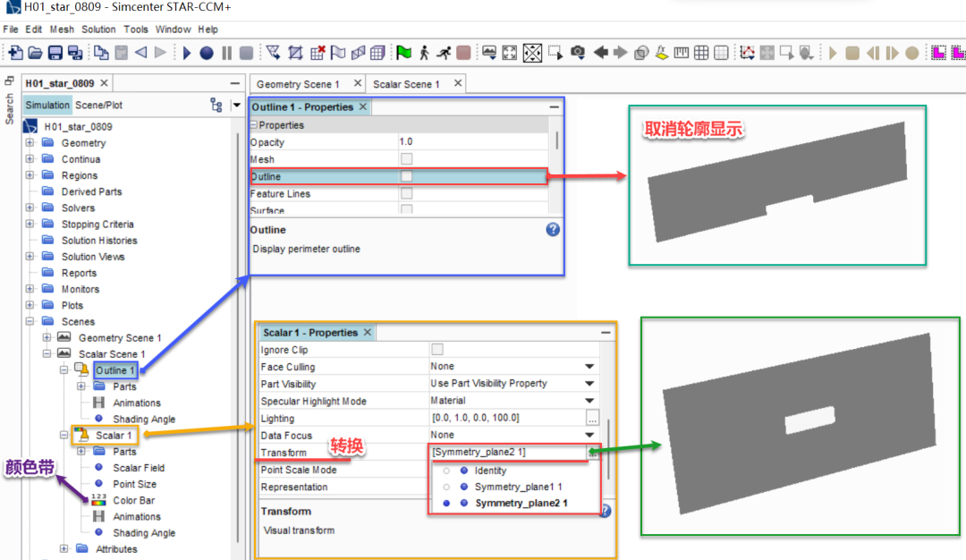Click the magenta L-shape toolbar icon
Screen dimensions: 966x560
[x=938, y=53]
